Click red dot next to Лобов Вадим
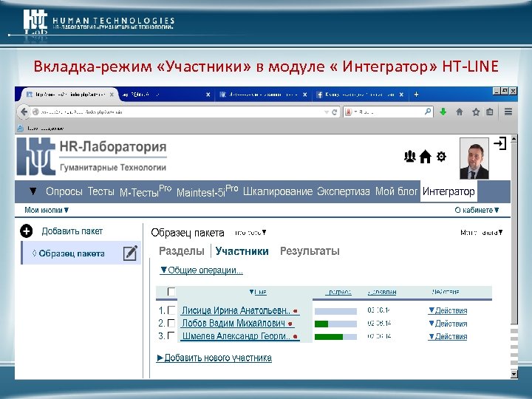532x399 pixels. (x=290, y=324)
